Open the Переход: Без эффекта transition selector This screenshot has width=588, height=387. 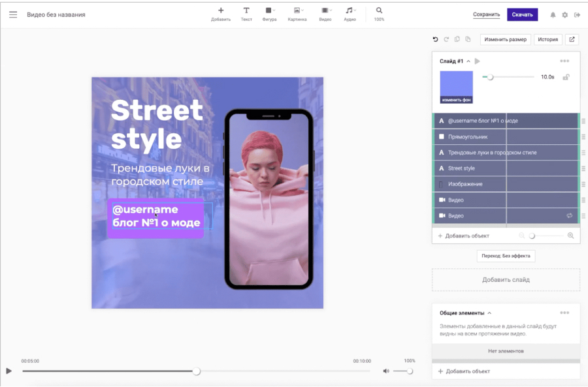[506, 256]
